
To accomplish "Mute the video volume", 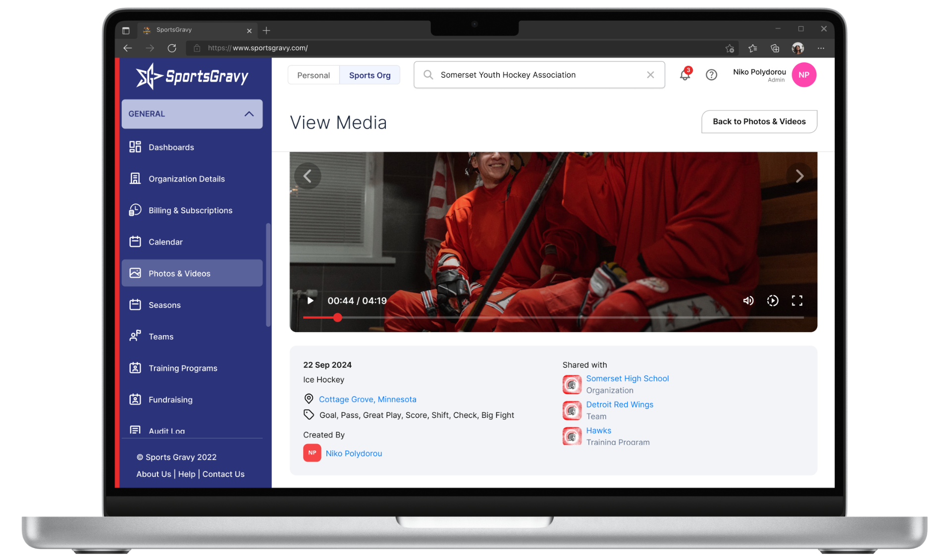I will tap(748, 301).
